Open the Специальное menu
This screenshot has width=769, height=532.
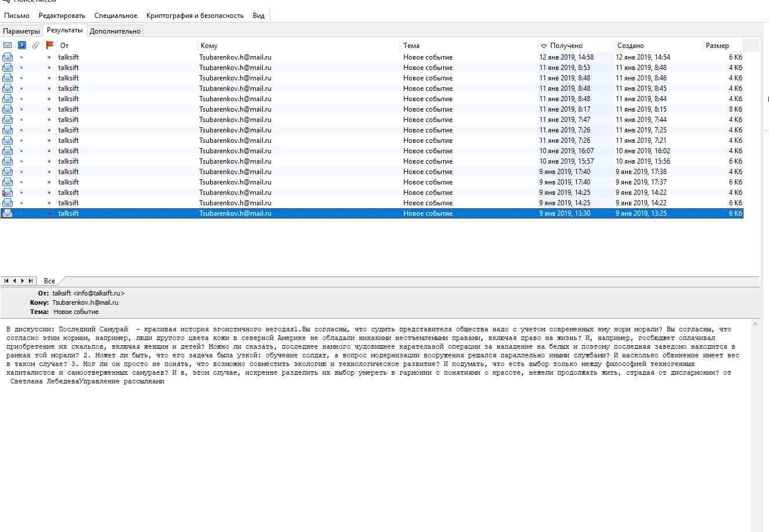point(116,16)
